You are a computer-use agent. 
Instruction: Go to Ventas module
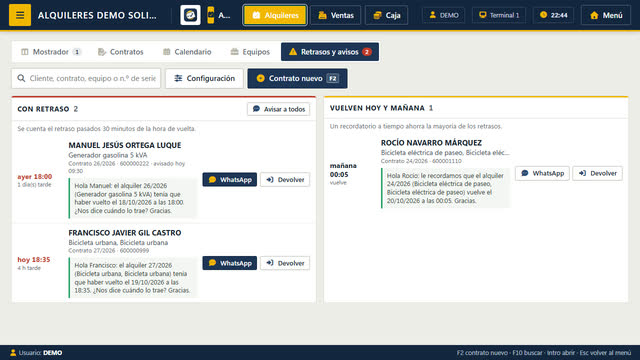point(336,15)
